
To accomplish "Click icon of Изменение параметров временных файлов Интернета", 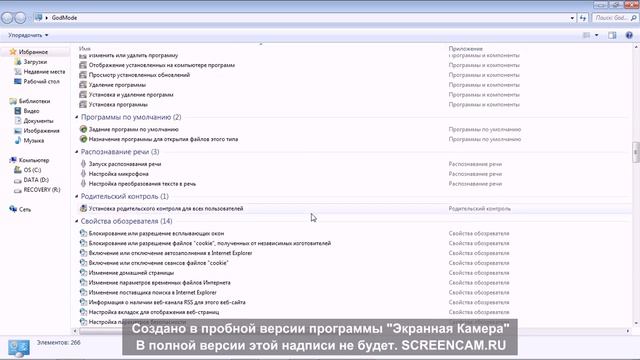I will (83, 282).
